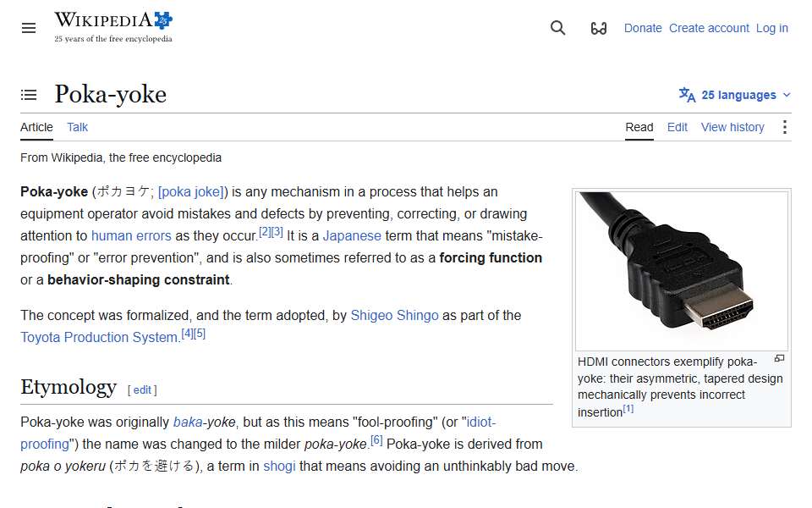Click '25 years of the free encyclopedia' tagline
This screenshot has width=812, height=508.
pyautogui.click(x=112, y=39)
